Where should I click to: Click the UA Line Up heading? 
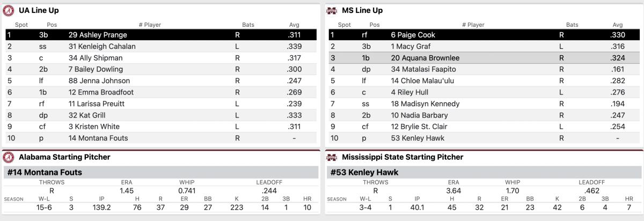click(39, 10)
